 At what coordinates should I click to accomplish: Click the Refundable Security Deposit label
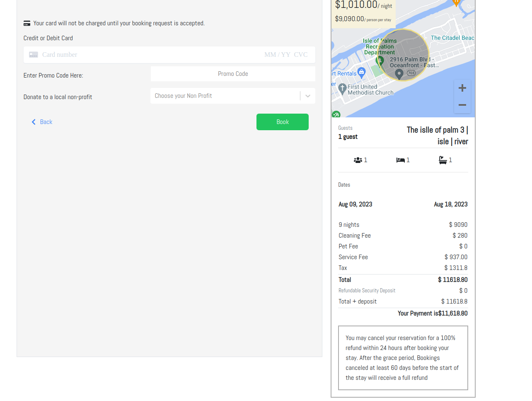coord(367,291)
